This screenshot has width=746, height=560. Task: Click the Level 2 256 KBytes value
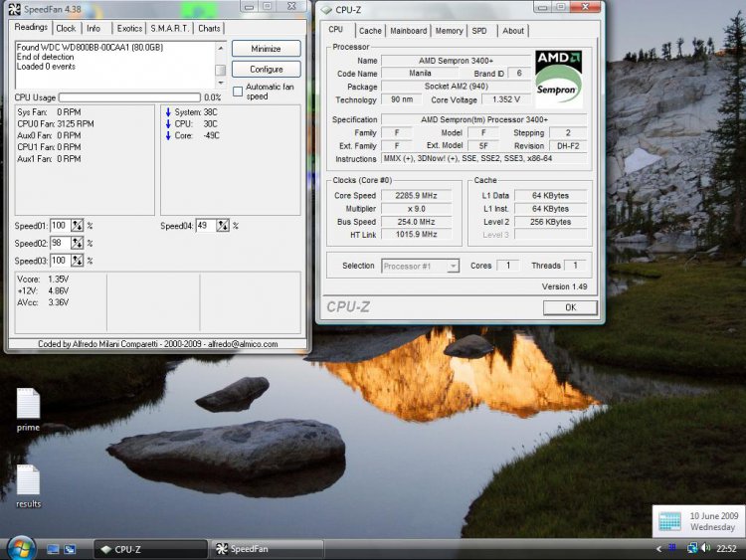(550, 222)
